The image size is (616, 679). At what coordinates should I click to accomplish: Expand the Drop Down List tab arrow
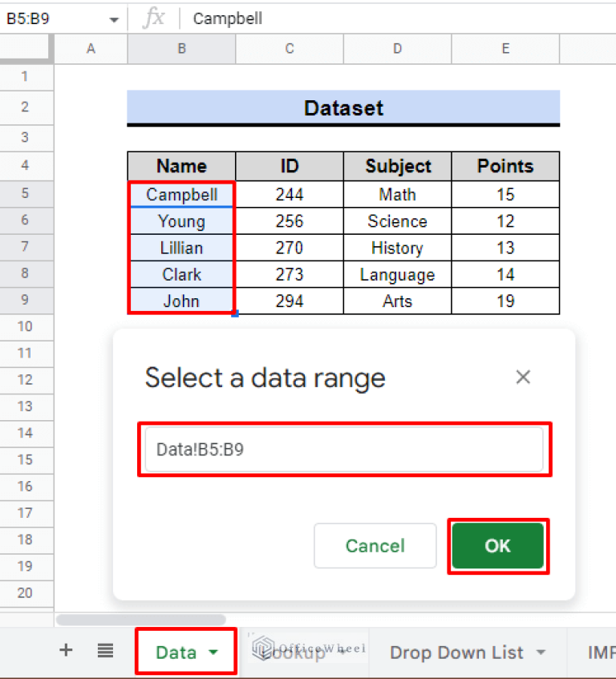click(541, 653)
